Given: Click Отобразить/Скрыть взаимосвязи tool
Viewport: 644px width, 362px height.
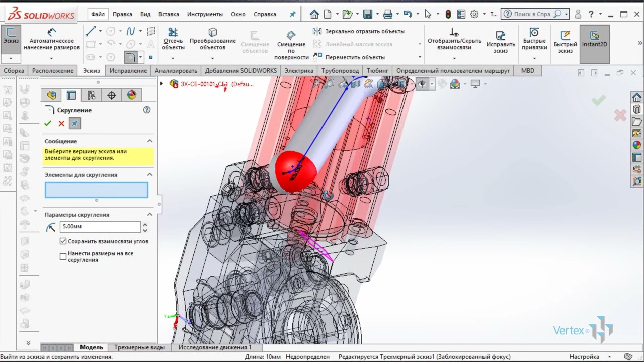Looking at the screenshot, I should click(454, 39).
